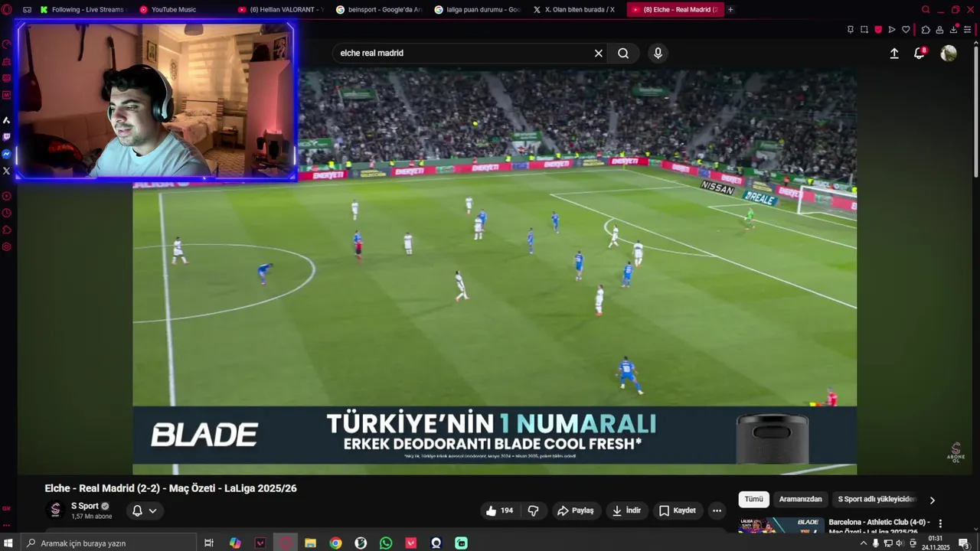Open the Barcelona - Athletic Club video thumbnail

pyautogui.click(x=780, y=526)
